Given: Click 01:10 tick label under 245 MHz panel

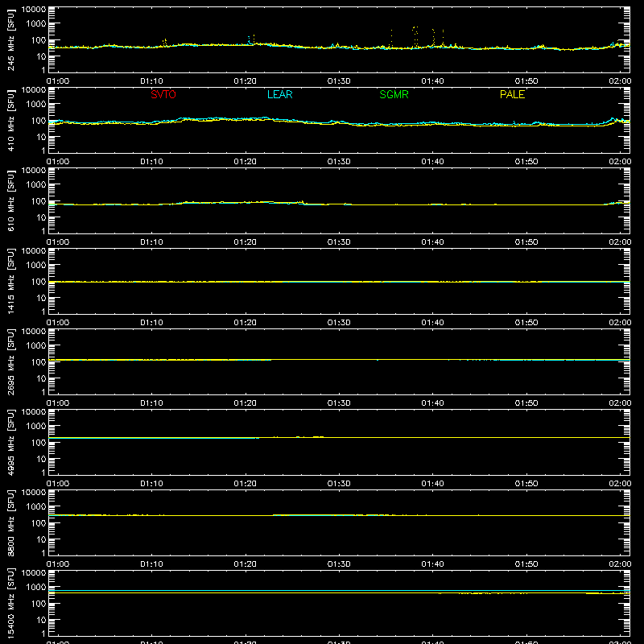Looking at the screenshot, I should click(x=151, y=81).
